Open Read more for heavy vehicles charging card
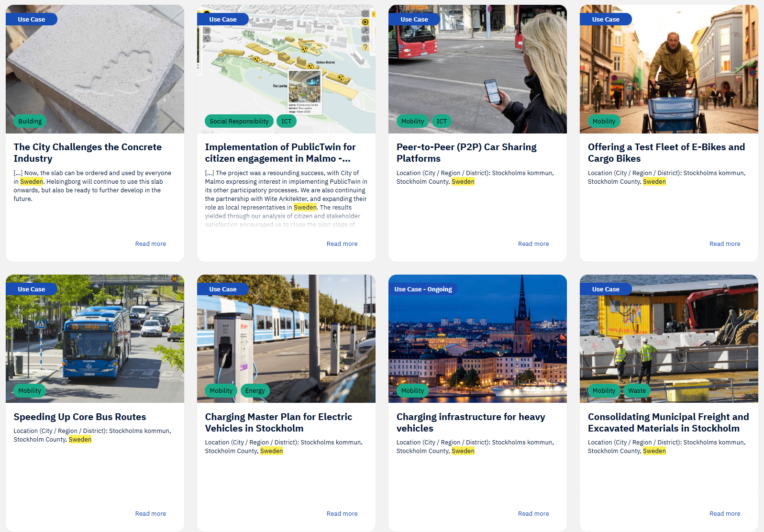Screen dimensions: 764x532 point(533,514)
